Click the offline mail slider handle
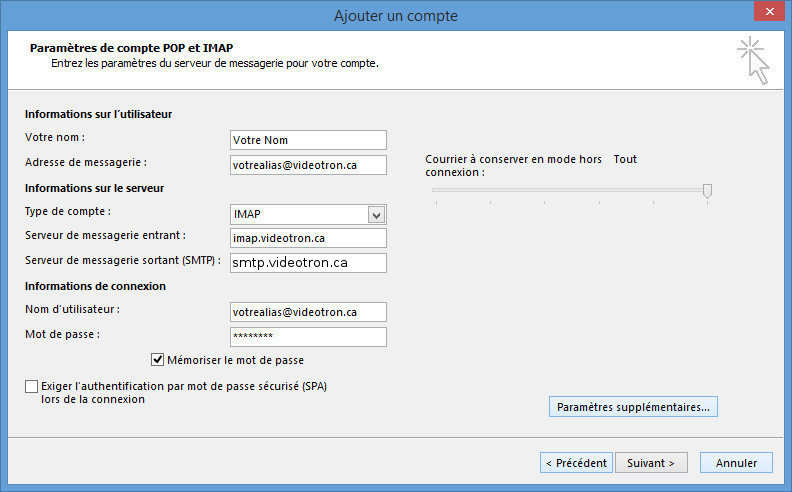792x492 pixels. (x=707, y=190)
